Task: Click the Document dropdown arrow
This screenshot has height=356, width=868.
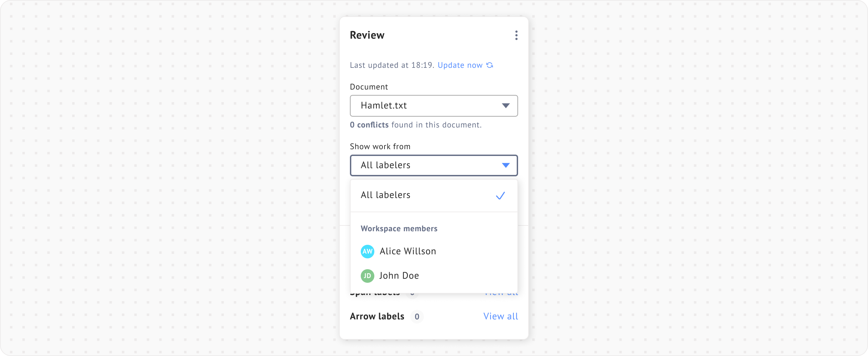Action: tap(506, 106)
